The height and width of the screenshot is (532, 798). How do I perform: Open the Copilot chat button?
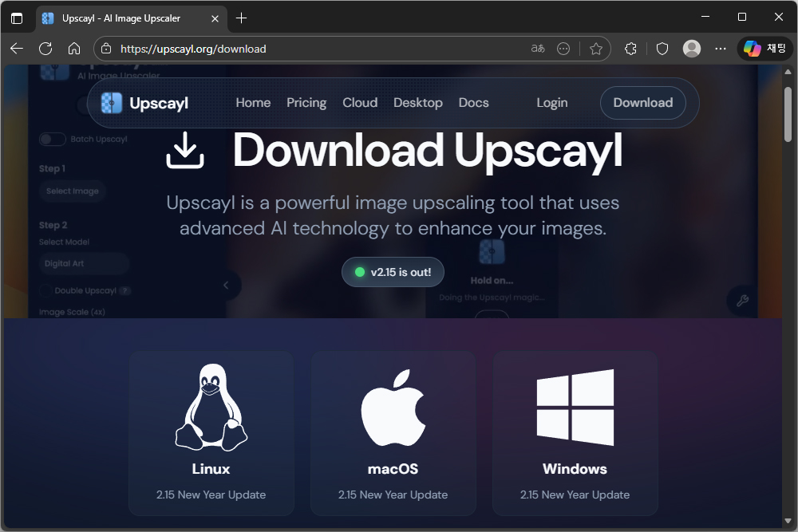(x=765, y=49)
